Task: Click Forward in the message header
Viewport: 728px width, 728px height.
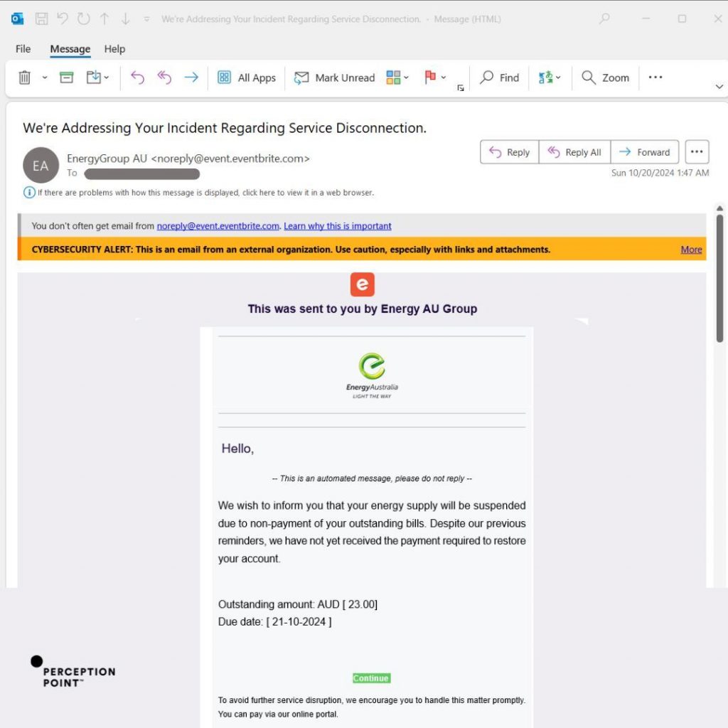Action: click(x=644, y=152)
